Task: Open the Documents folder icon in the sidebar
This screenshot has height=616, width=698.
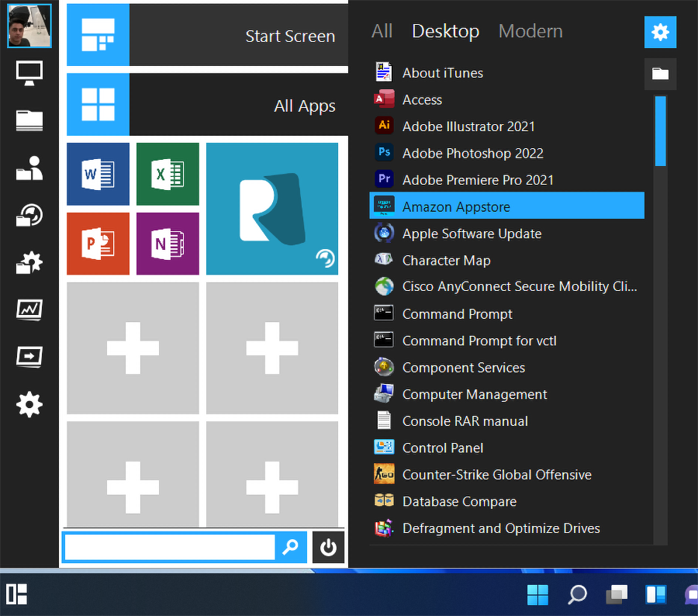Action: [29, 121]
